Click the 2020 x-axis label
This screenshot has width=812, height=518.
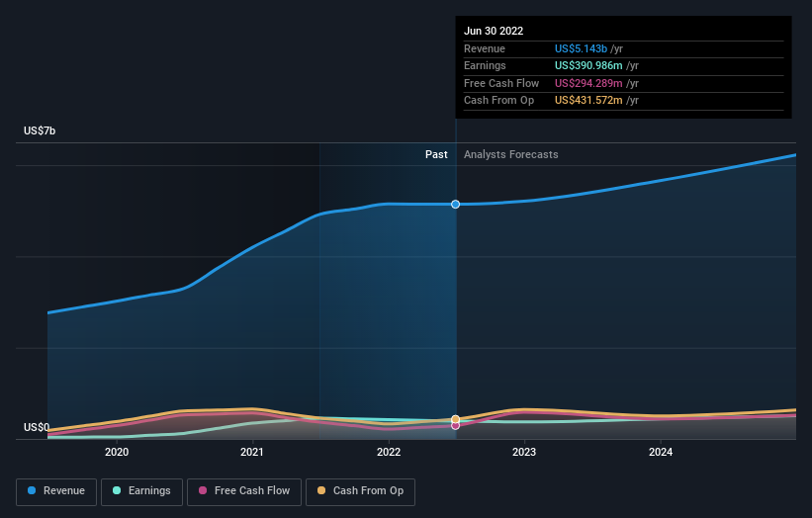tap(117, 452)
